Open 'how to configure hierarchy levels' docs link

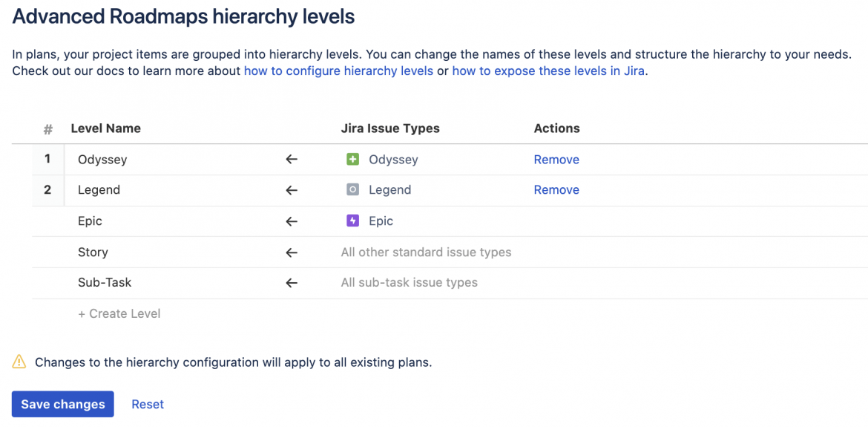tap(338, 71)
